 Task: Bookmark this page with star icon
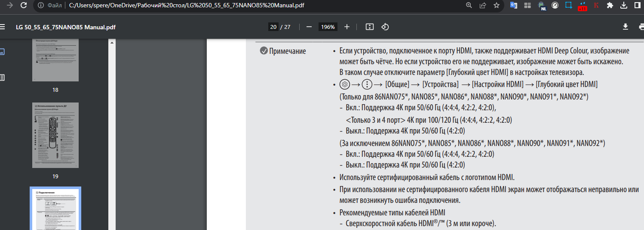(x=497, y=6)
